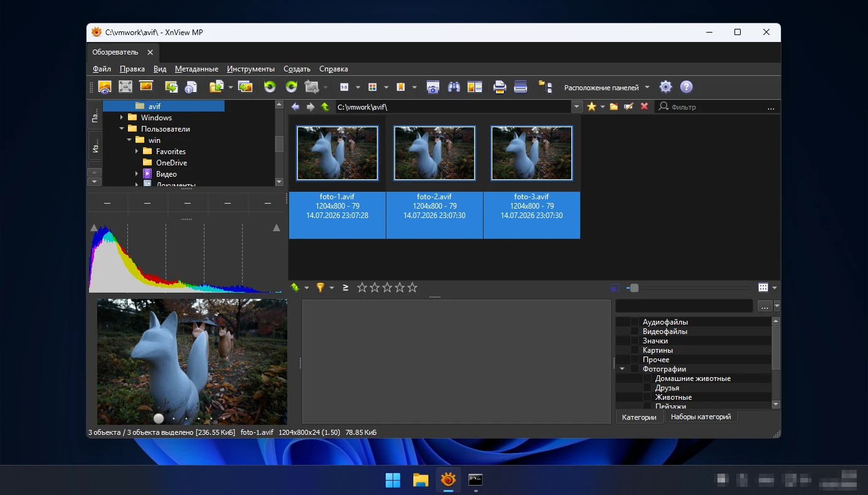Screen dimensions: 868x495
Task: Delete with the red X icon
Action: tap(644, 107)
